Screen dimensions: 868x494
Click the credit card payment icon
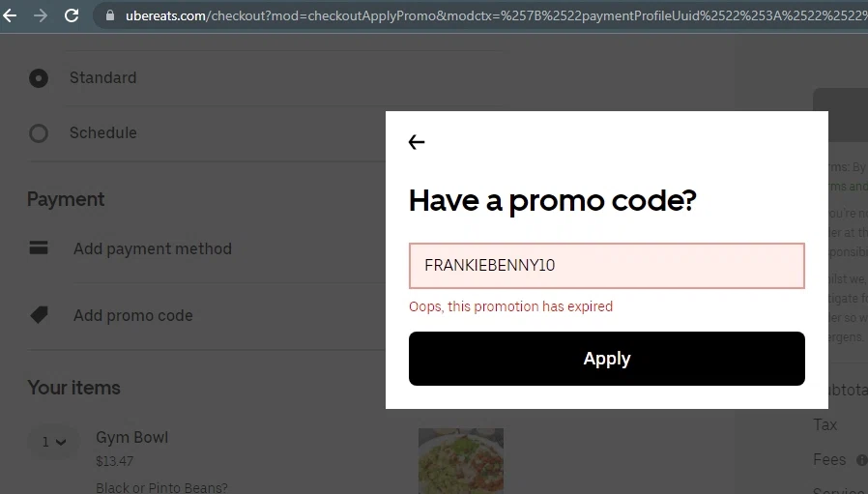pos(39,247)
